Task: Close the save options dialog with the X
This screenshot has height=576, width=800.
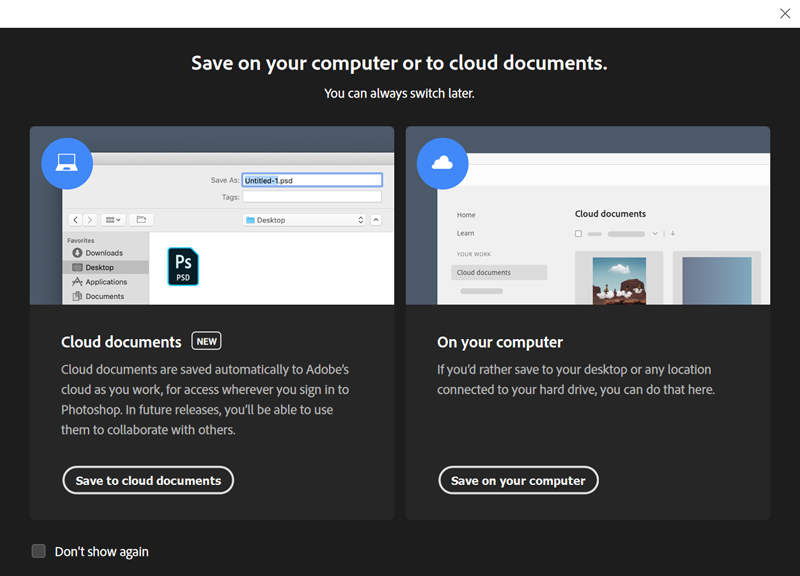Action: pyautogui.click(x=785, y=13)
